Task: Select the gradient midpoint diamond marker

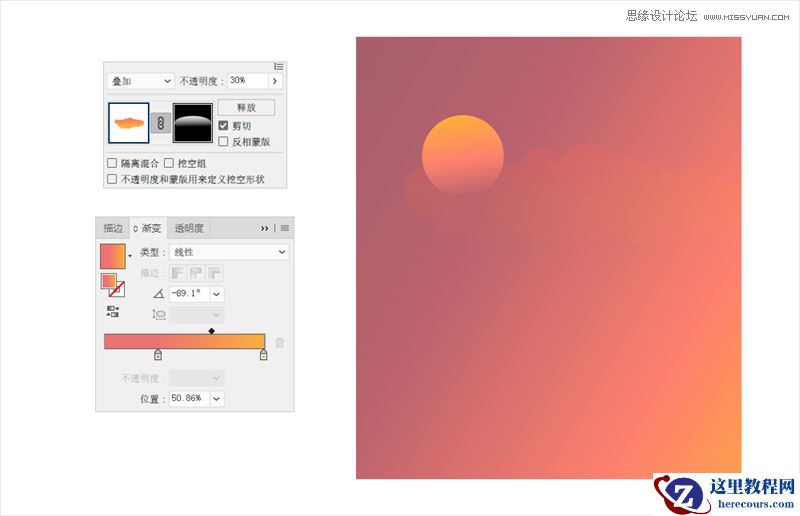Action: (211, 331)
